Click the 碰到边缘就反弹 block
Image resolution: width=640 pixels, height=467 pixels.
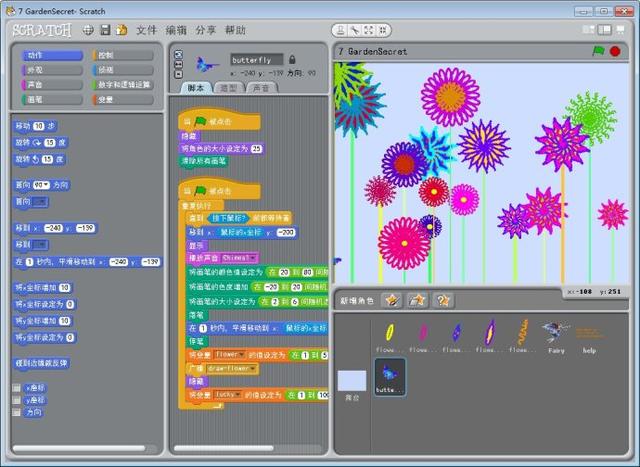pos(41,363)
